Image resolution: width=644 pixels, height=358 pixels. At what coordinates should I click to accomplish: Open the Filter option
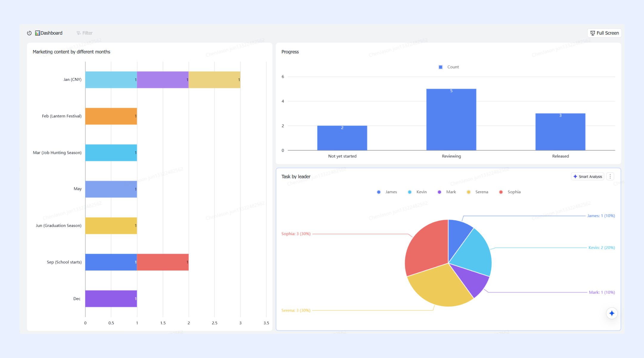click(85, 33)
